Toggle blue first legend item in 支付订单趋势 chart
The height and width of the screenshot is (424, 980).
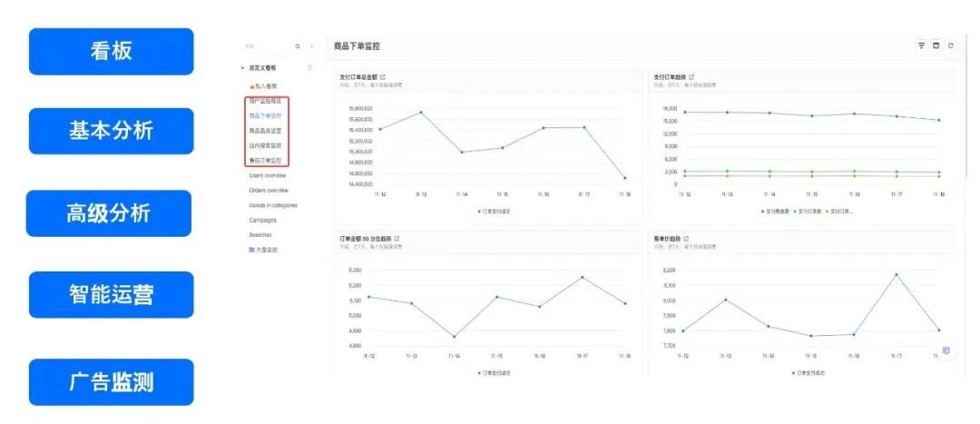point(775,212)
